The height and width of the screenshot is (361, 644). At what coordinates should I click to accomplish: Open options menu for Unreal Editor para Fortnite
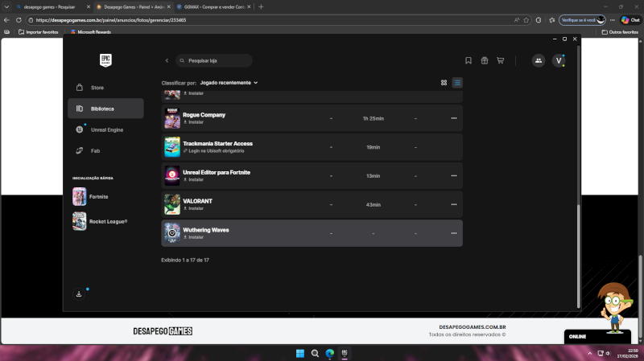pos(454,175)
